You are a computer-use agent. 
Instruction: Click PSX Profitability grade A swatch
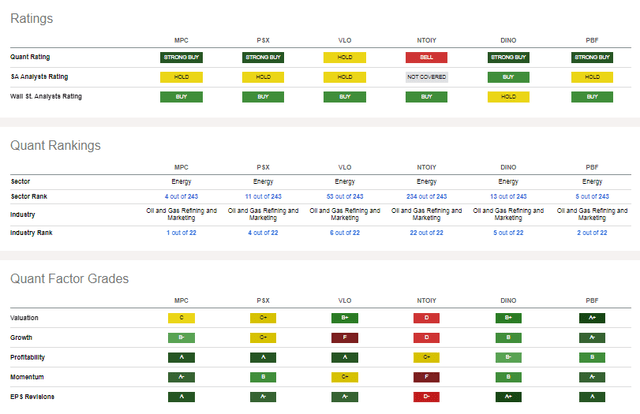pyautogui.click(x=263, y=357)
